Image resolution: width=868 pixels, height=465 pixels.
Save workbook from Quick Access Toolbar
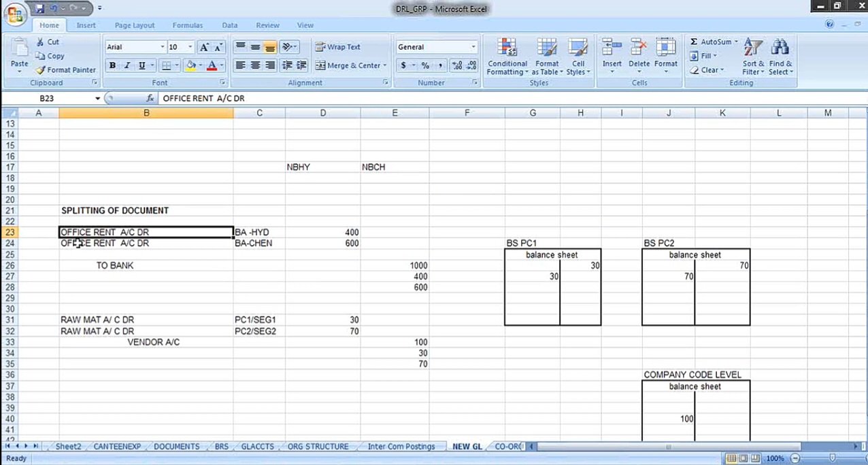(x=39, y=8)
